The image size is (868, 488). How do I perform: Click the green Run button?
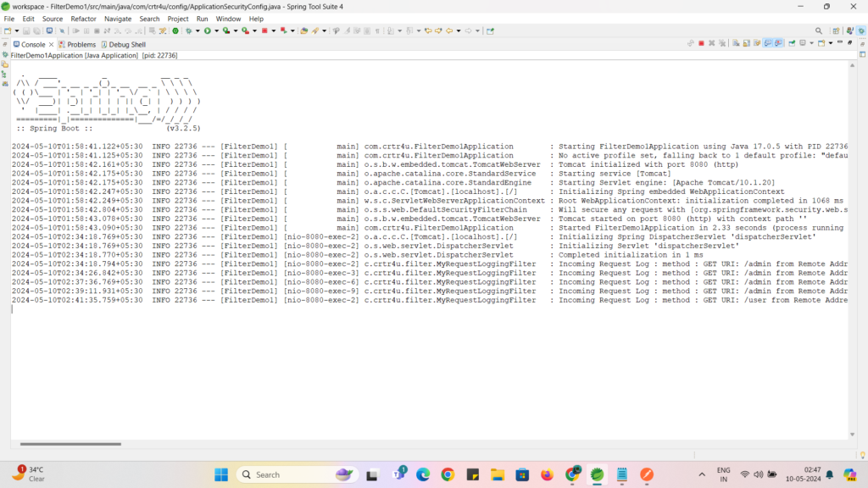point(208,31)
